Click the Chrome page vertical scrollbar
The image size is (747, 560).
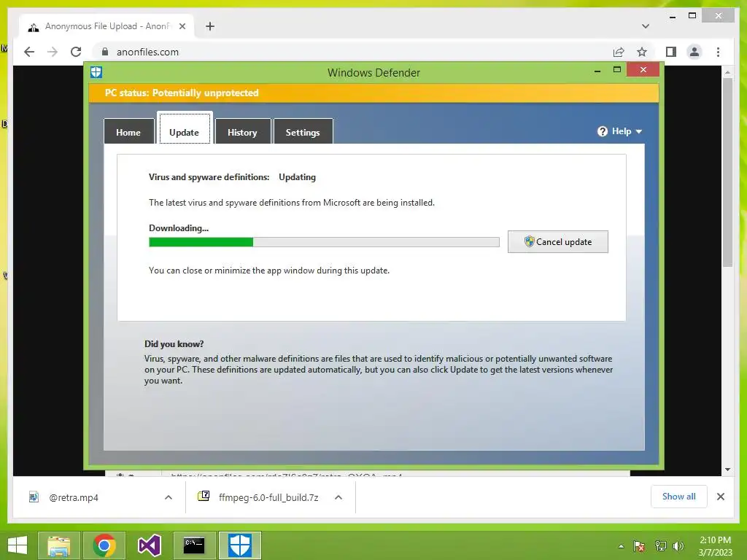tap(727, 172)
